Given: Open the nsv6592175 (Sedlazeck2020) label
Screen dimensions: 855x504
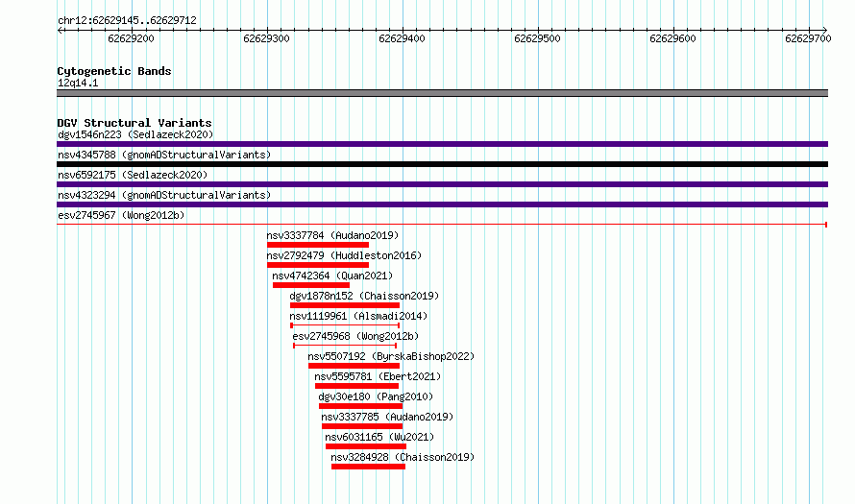Looking at the screenshot, I should click(133, 175).
